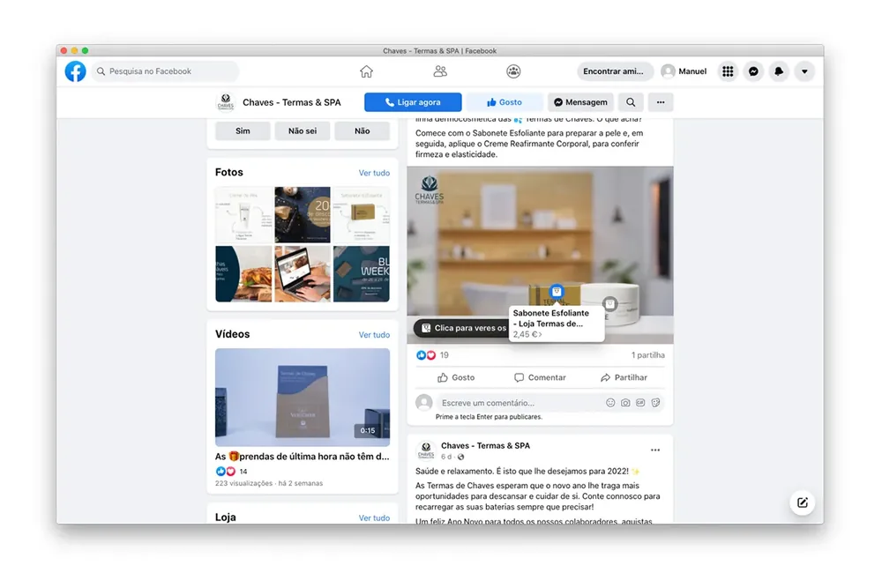Open the Sabonete Esfoliante photo thumbnail
The image size is (882, 588).
(x=361, y=215)
